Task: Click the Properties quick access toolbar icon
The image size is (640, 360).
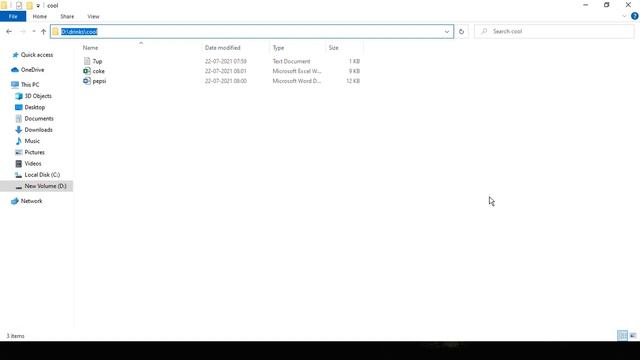Action: tap(19, 5)
